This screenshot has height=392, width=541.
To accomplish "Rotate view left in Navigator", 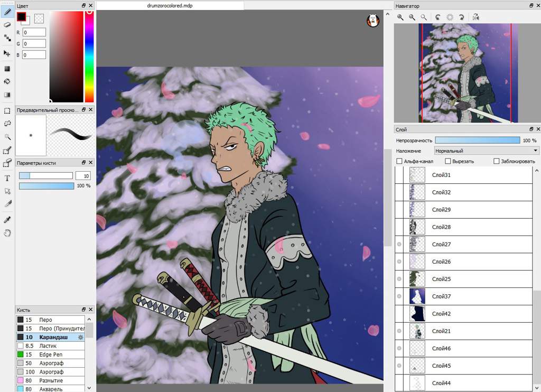I will pos(437,17).
